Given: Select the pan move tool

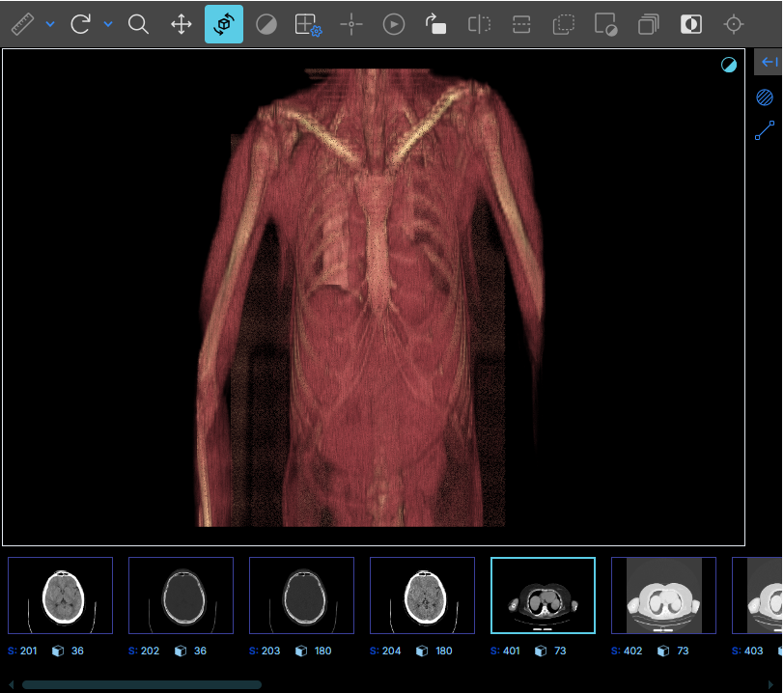Looking at the screenshot, I should click(181, 24).
